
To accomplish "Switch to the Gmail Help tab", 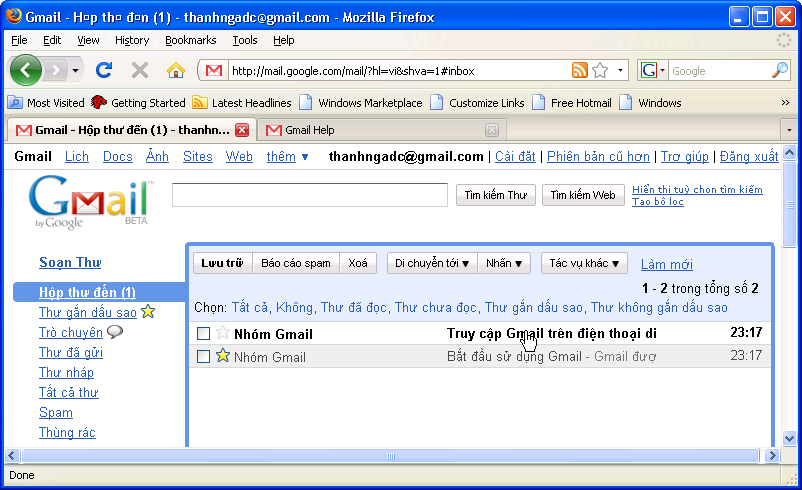I will pyautogui.click(x=381, y=130).
